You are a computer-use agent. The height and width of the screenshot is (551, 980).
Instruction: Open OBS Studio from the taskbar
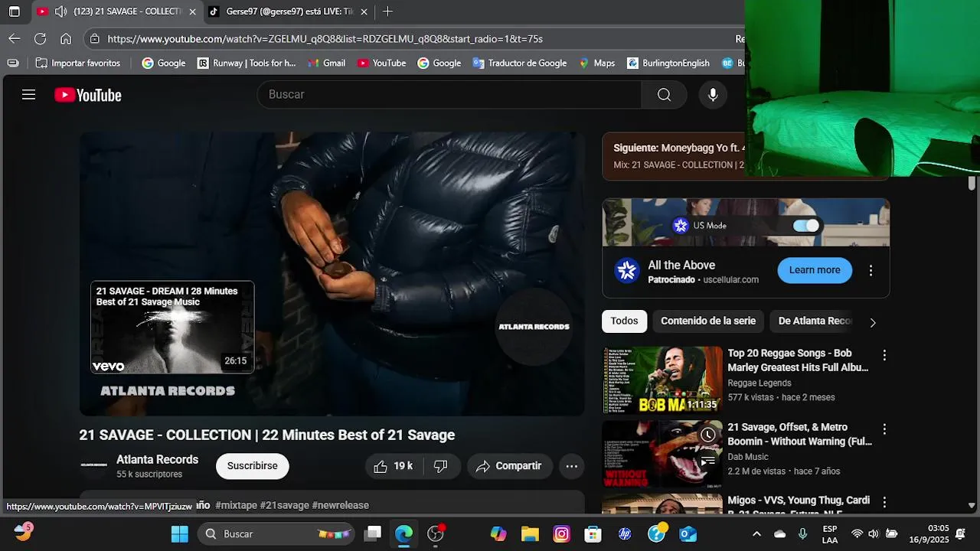[436, 533]
